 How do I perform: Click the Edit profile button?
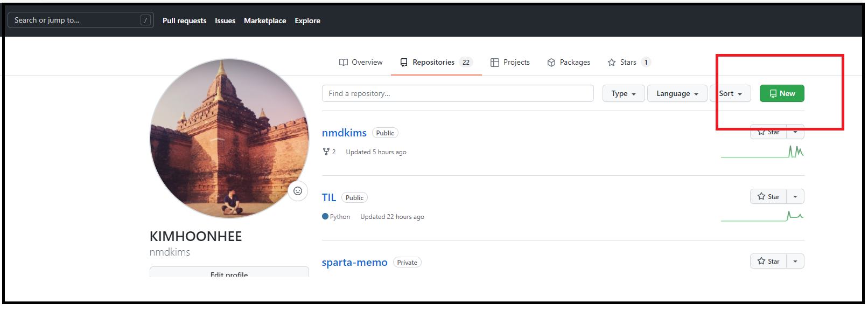pos(229,272)
